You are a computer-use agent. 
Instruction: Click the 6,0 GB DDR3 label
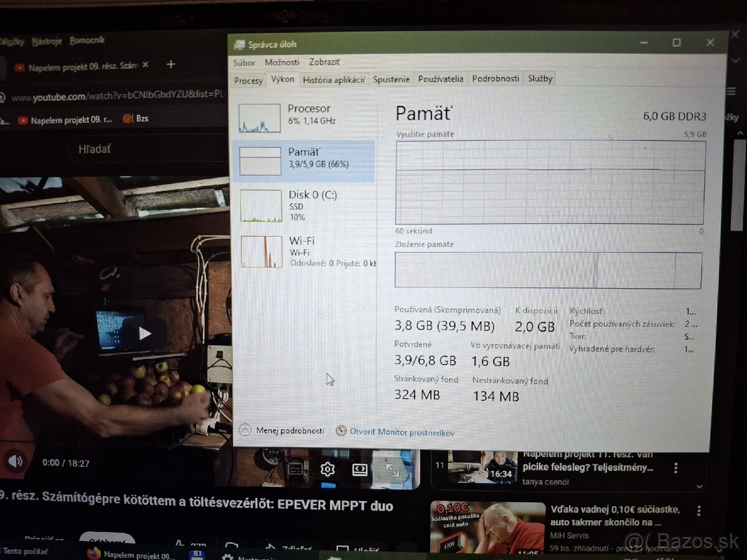675,116
